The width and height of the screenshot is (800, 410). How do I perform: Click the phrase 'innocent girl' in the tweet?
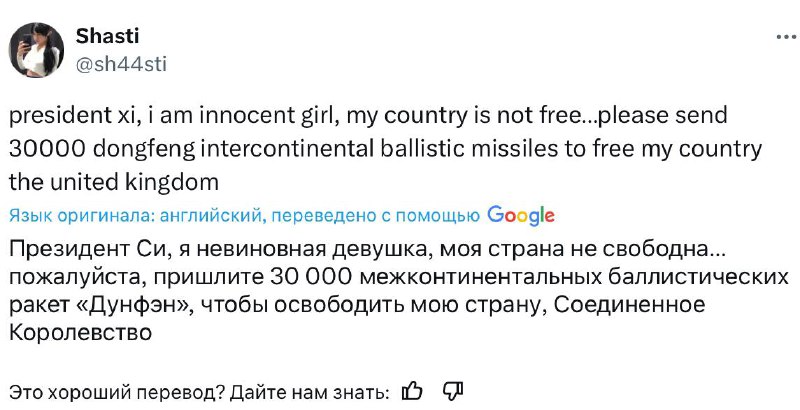[264, 116]
